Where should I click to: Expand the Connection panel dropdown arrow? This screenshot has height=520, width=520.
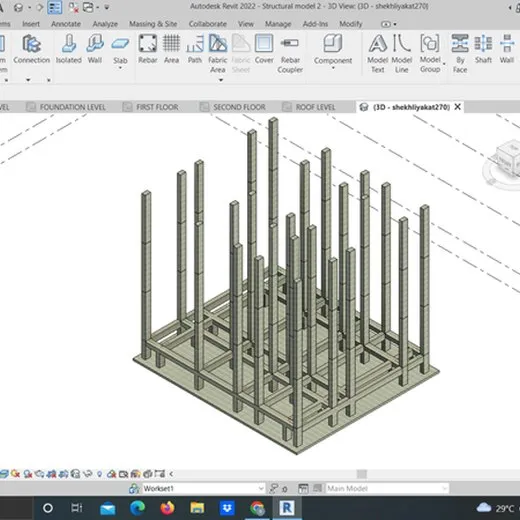[28, 80]
